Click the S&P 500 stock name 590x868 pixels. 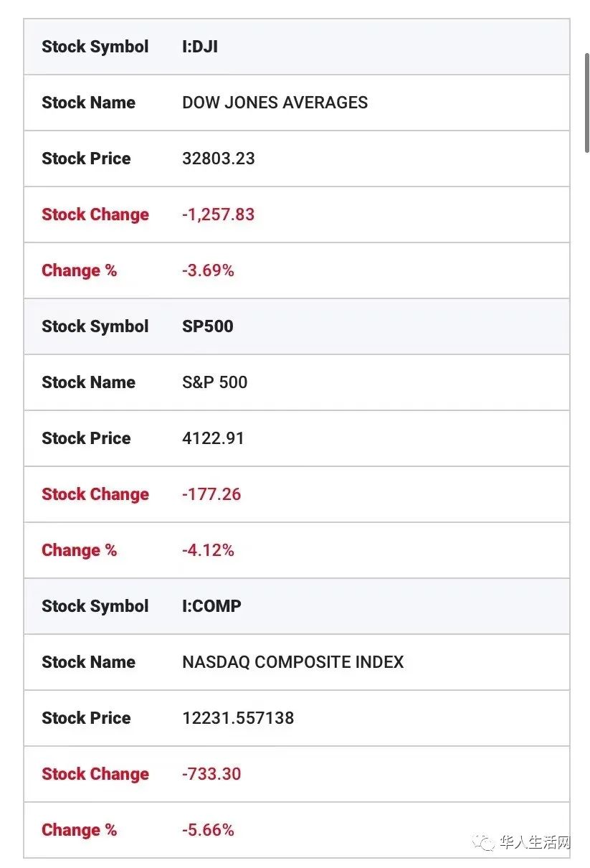click(x=214, y=382)
